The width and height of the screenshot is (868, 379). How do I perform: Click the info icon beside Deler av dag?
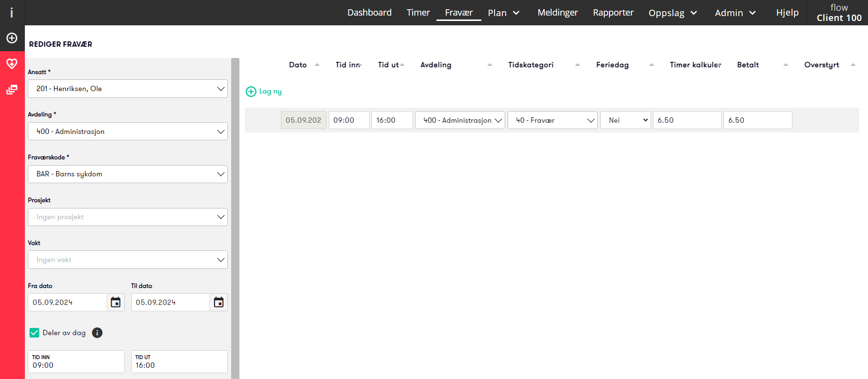click(x=98, y=333)
